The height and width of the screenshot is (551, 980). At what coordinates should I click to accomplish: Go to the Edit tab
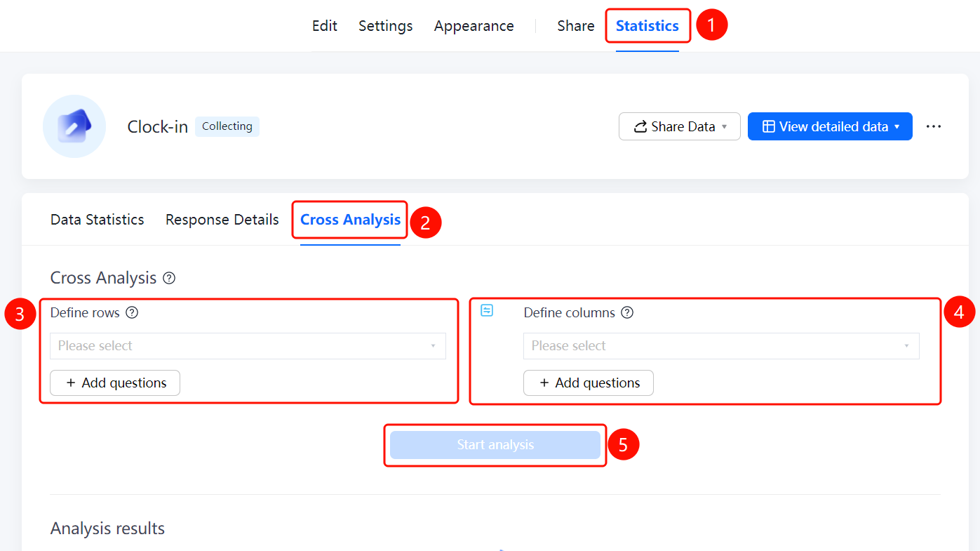(x=325, y=26)
